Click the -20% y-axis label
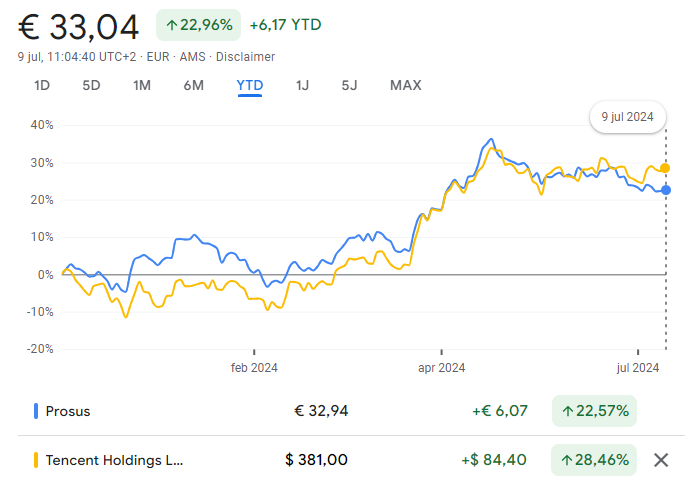The image size is (692, 480). (x=40, y=349)
